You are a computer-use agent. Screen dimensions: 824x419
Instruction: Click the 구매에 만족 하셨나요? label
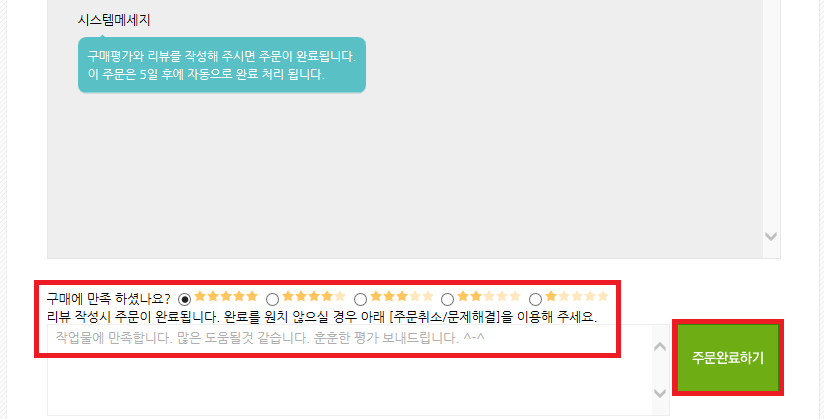pos(108,299)
